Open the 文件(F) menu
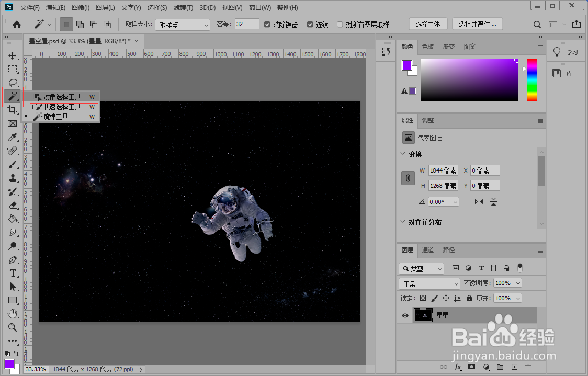Viewport: 588px width, 376px height. (x=30, y=7)
